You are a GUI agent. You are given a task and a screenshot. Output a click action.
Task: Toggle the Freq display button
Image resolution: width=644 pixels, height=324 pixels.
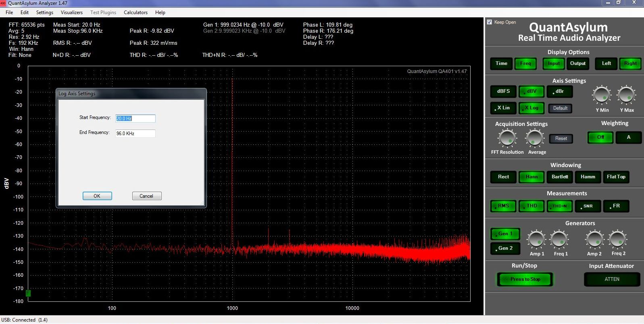[525, 63]
